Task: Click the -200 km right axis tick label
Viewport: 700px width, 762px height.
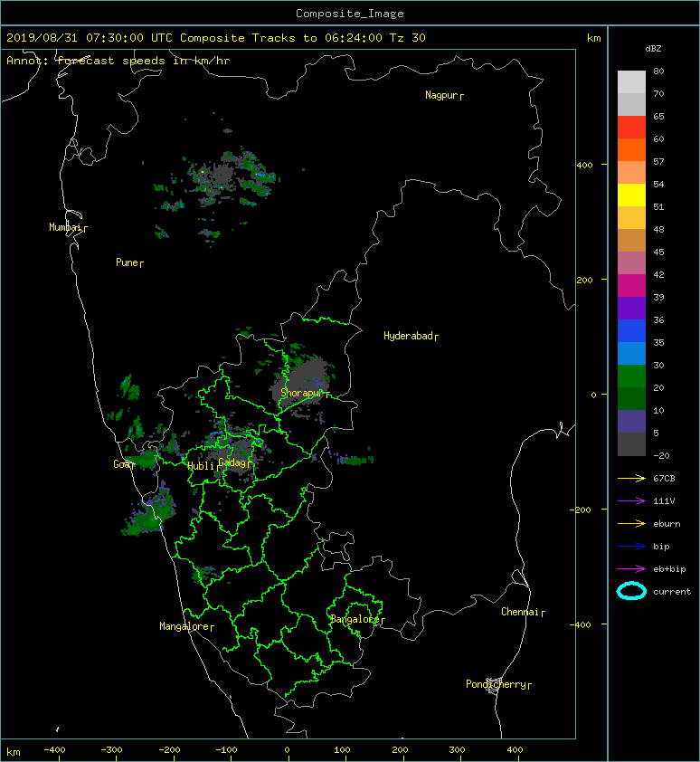Action: [x=581, y=510]
